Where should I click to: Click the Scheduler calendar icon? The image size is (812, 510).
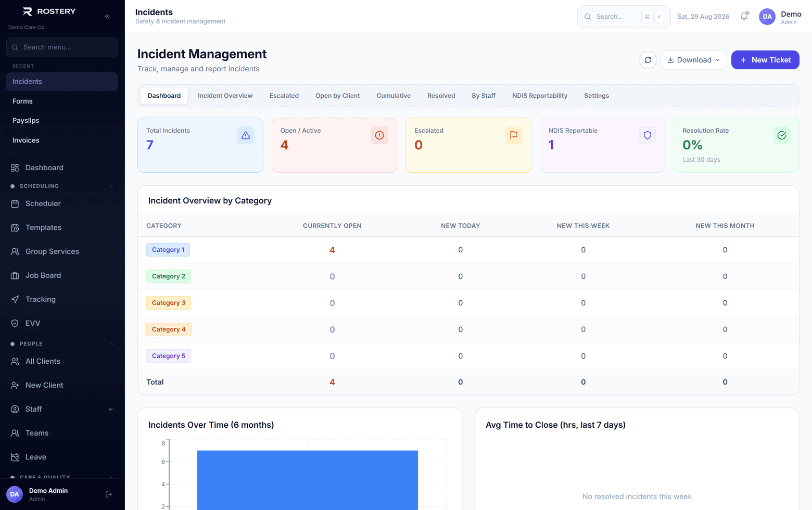click(15, 203)
